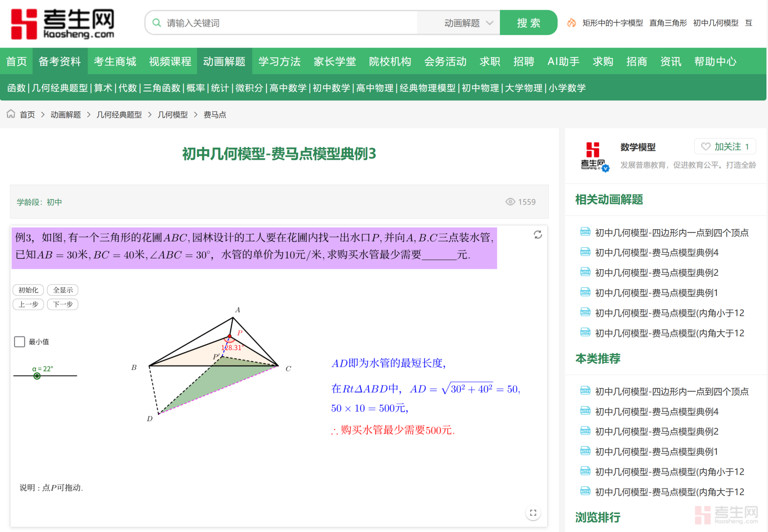
Task: Click the home icon in the breadcrumb
Action: click(11, 114)
